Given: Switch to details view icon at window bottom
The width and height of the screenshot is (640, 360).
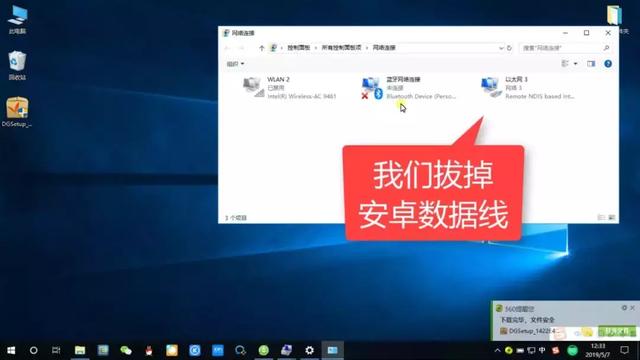Looking at the screenshot, I should coord(601,218).
